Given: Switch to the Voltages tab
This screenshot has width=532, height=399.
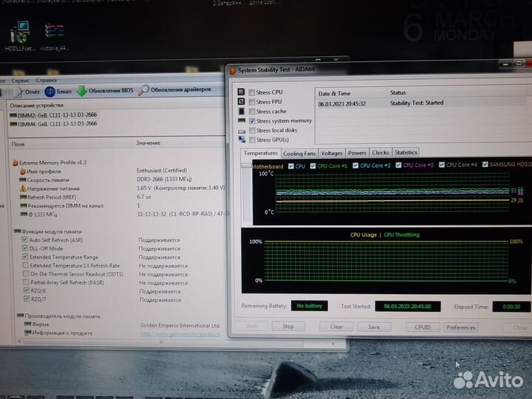Looking at the screenshot, I should [x=332, y=153].
